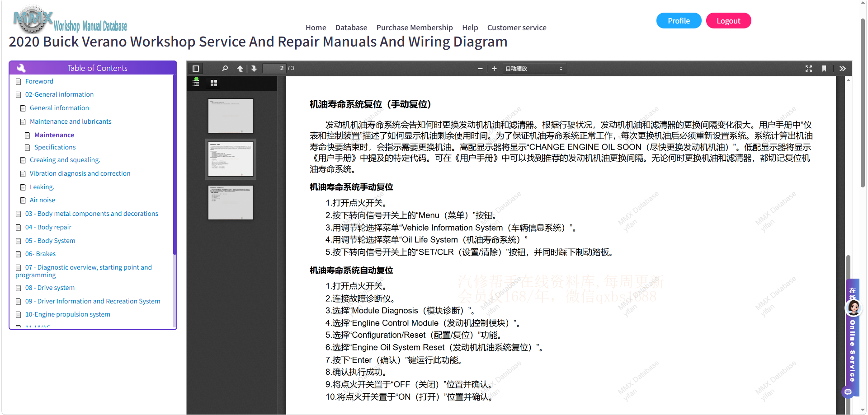Open the secondary tools chevron menu

843,69
